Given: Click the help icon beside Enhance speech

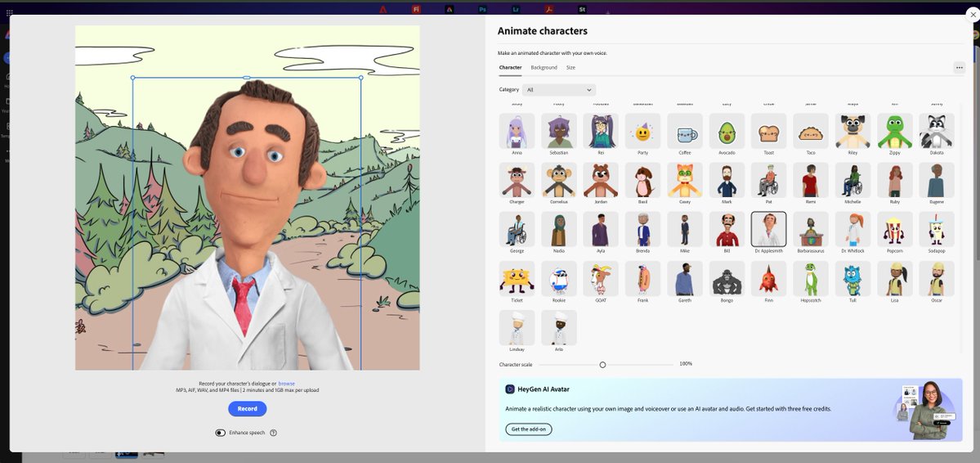Looking at the screenshot, I should [273, 433].
